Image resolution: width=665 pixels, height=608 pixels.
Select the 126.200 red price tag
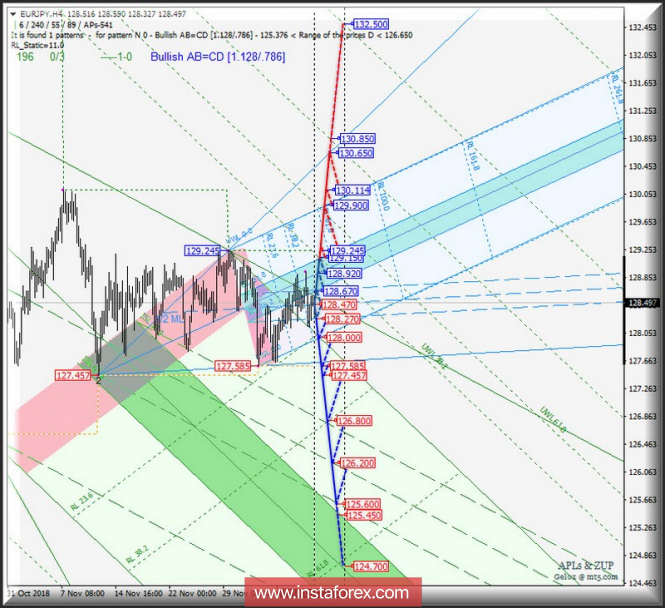pos(358,463)
